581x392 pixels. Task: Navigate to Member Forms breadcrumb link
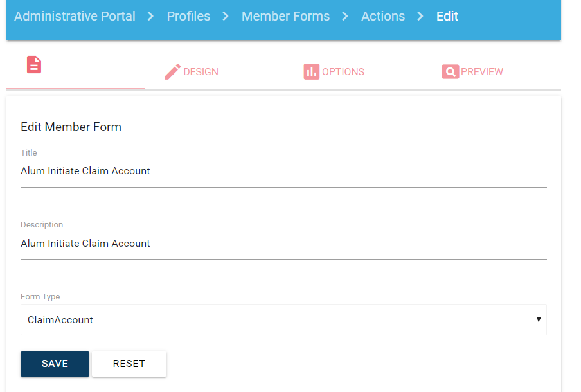[285, 16]
